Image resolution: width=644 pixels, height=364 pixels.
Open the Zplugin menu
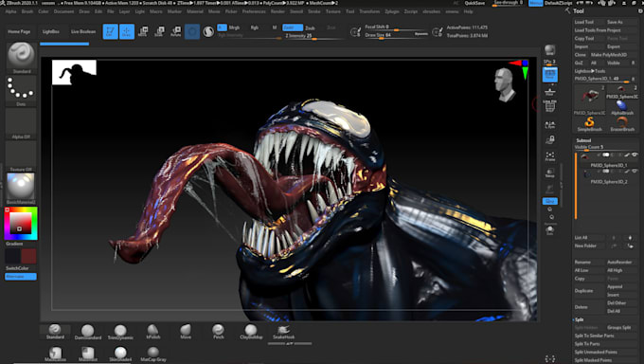pos(392,11)
